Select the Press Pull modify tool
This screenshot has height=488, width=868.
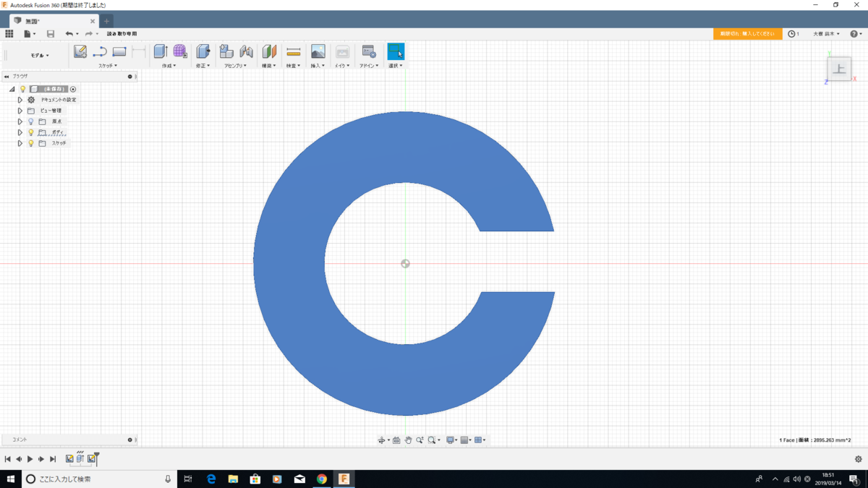click(x=203, y=51)
